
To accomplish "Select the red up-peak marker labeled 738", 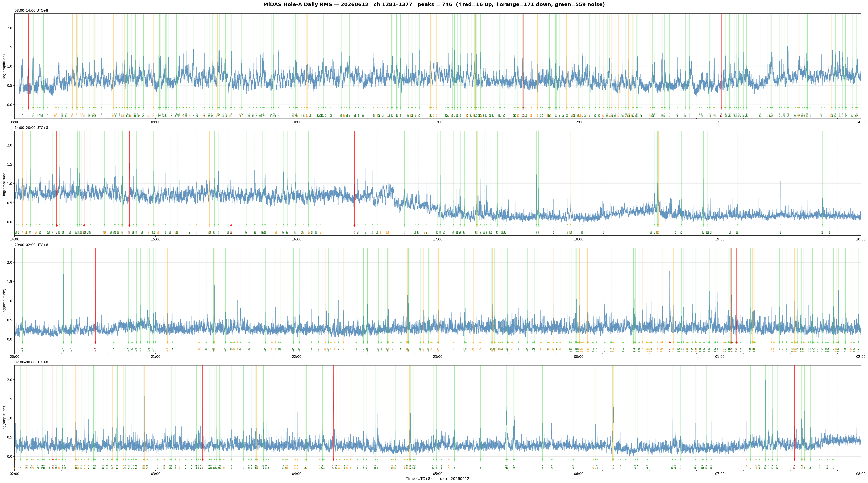I will click(794, 459).
